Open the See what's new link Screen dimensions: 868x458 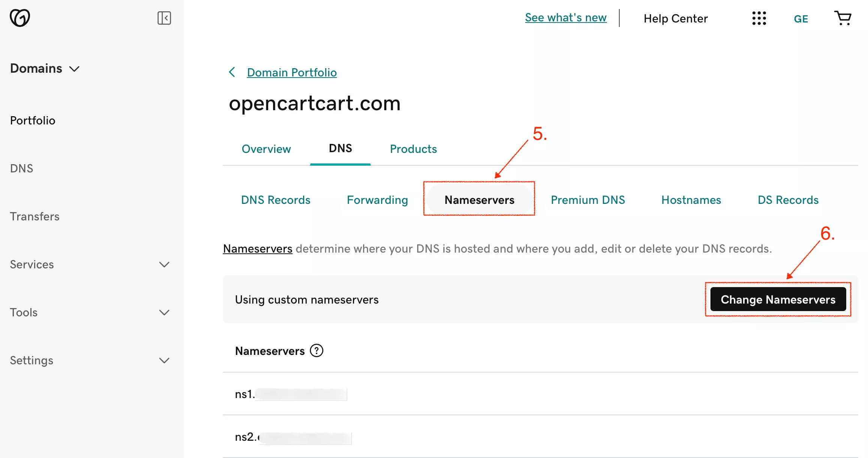(565, 18)
